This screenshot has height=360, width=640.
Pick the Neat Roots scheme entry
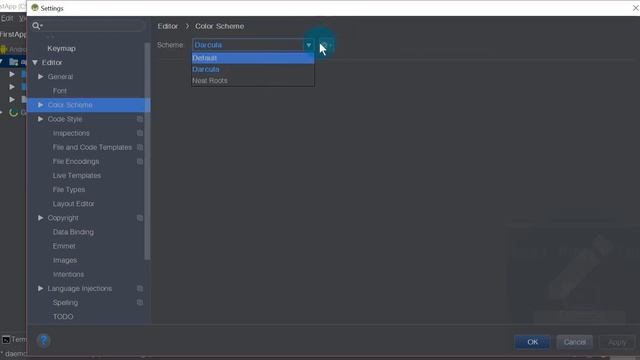coord(253,81)
